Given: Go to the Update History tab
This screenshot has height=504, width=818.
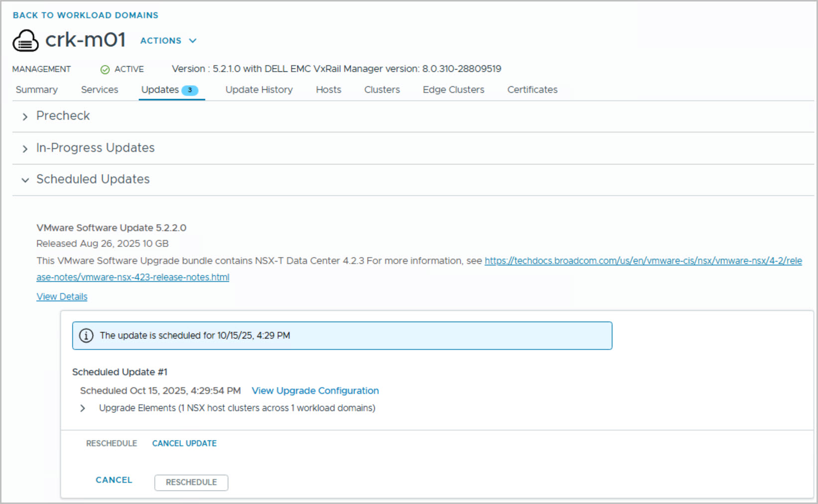Looking at the screenshot, I should point(259,90).
